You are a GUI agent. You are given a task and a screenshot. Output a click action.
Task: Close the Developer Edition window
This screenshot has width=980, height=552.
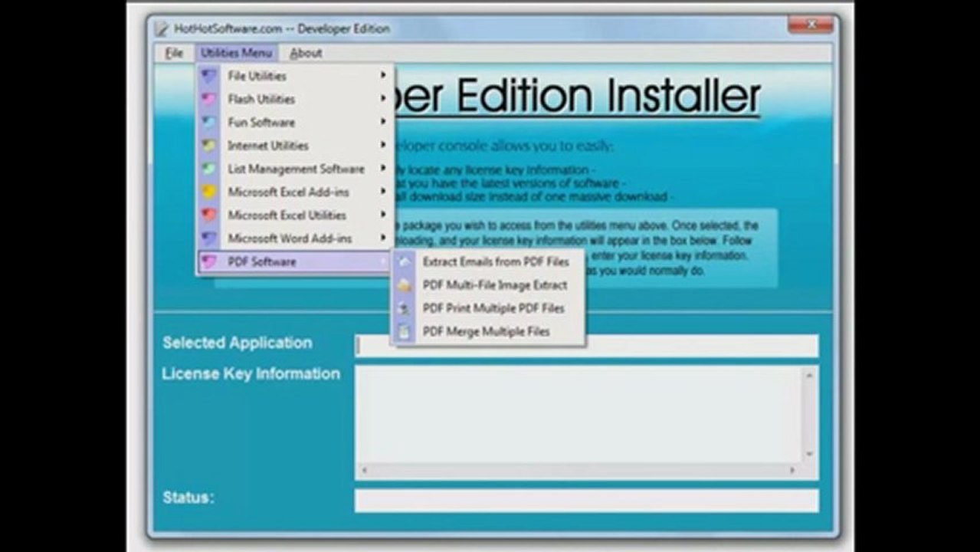point(811,25)
